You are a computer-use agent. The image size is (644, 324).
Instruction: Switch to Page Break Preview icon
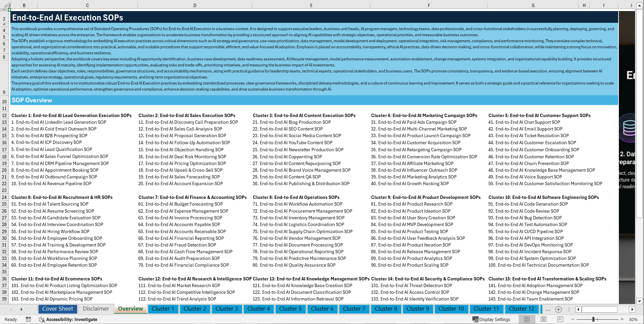(x=560, y=319)
